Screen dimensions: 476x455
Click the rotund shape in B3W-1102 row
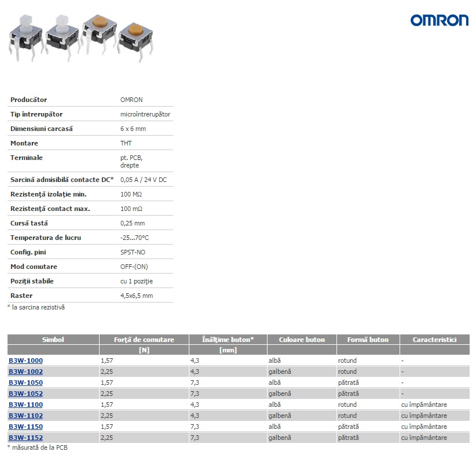click(x=347, y=416)
